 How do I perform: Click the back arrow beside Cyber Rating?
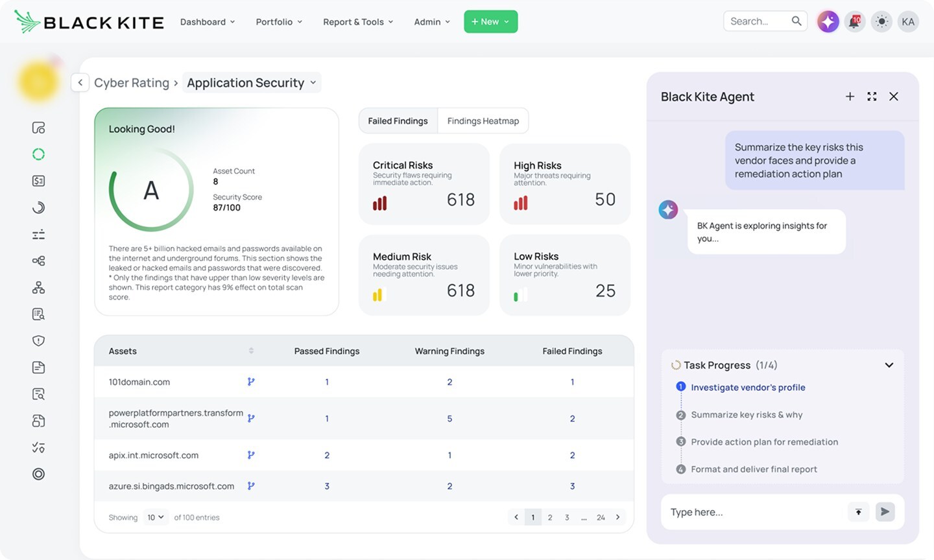(80, 83)
